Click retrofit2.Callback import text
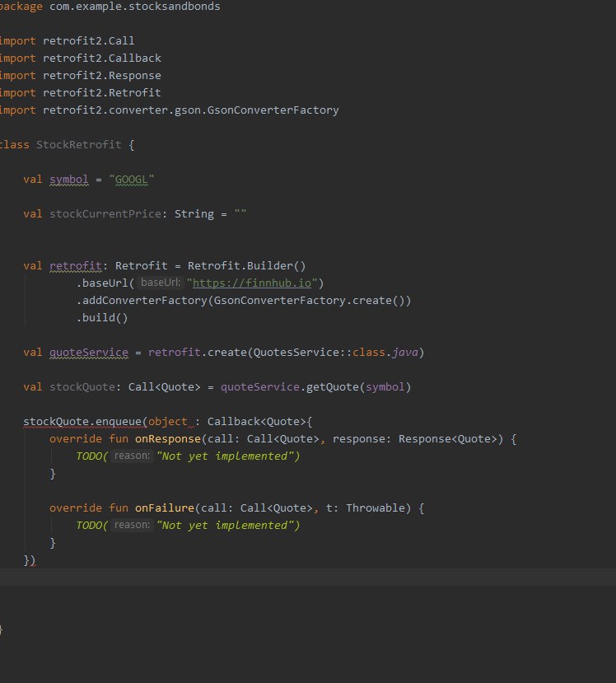Viewport: 616px width, 683px height. 102,58
